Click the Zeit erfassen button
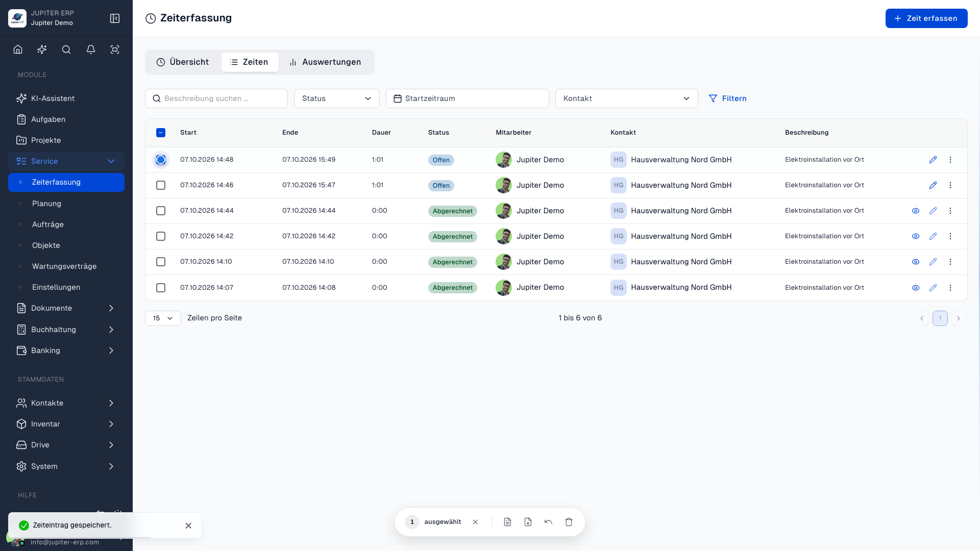This screenshot has height=551, width=980. click(x=926, y=18)
